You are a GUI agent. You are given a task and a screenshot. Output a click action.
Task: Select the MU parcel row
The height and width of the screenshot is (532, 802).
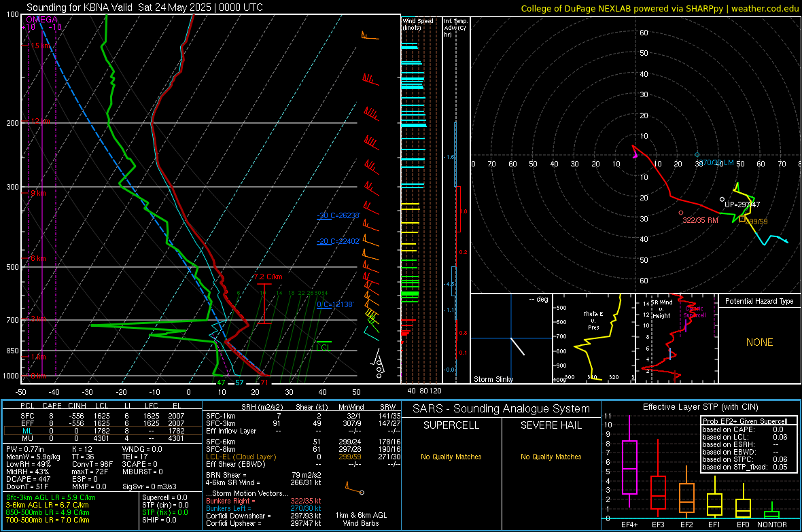(103, 438)
